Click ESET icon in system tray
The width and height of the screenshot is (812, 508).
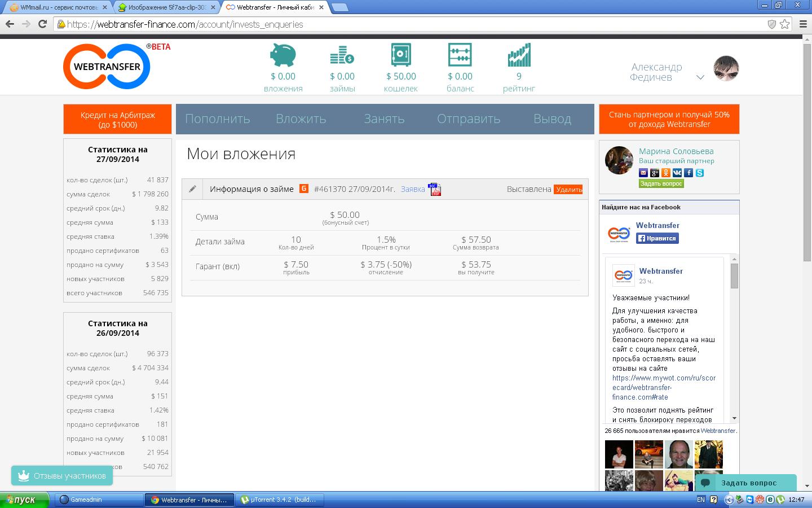tap(770, 500)
